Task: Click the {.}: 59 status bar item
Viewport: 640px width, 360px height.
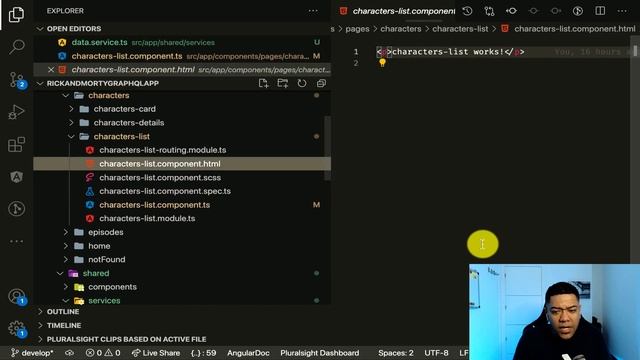Action: pos(203,353)
